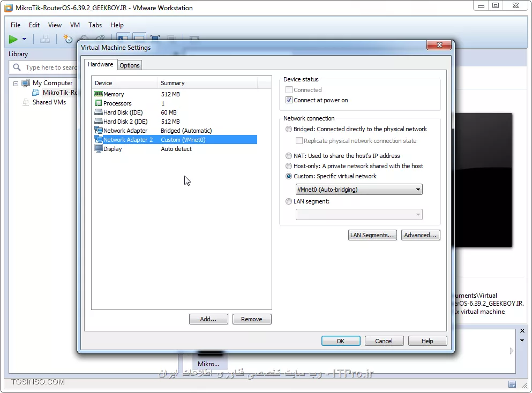
Task: Select the first Network Adapter icon
Action: (x=99, y=131)
